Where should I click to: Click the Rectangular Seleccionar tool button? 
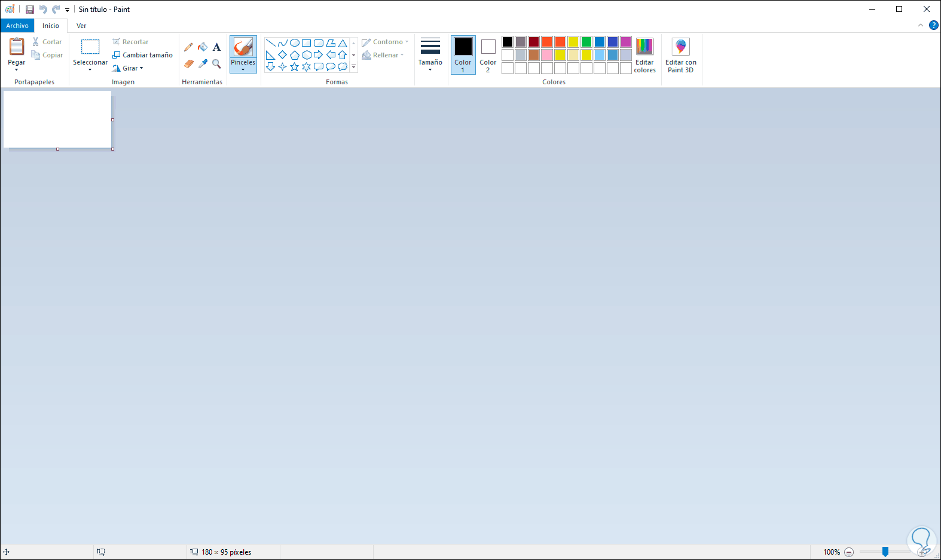pyautogui.click(x=90, y=47)
